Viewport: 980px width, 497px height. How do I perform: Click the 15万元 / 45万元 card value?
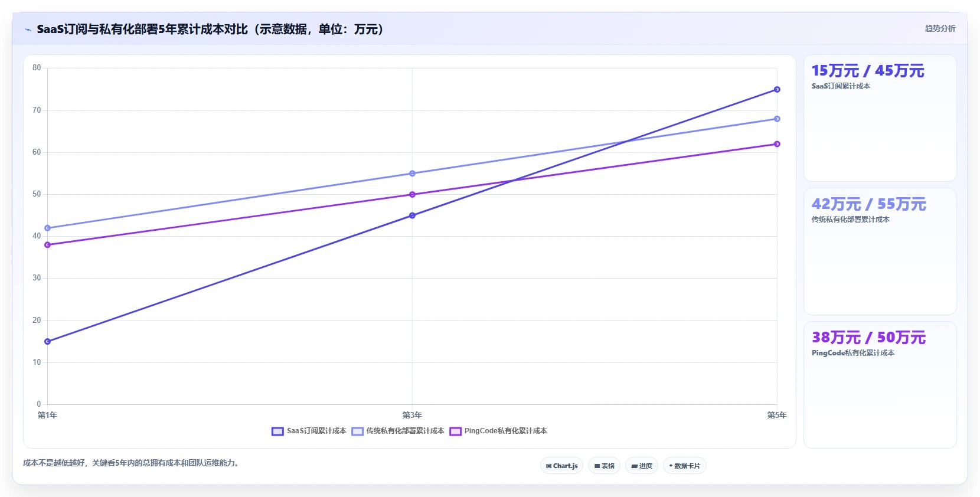(x=868, y=71)
